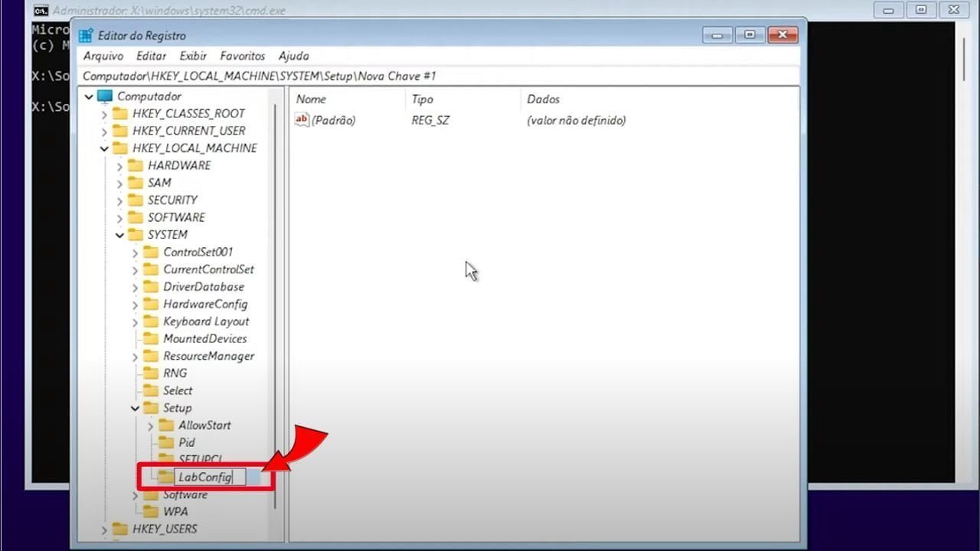Screen dimensions: 980x551
Task: Click the Pid folder icon
Action: (166, 442)
